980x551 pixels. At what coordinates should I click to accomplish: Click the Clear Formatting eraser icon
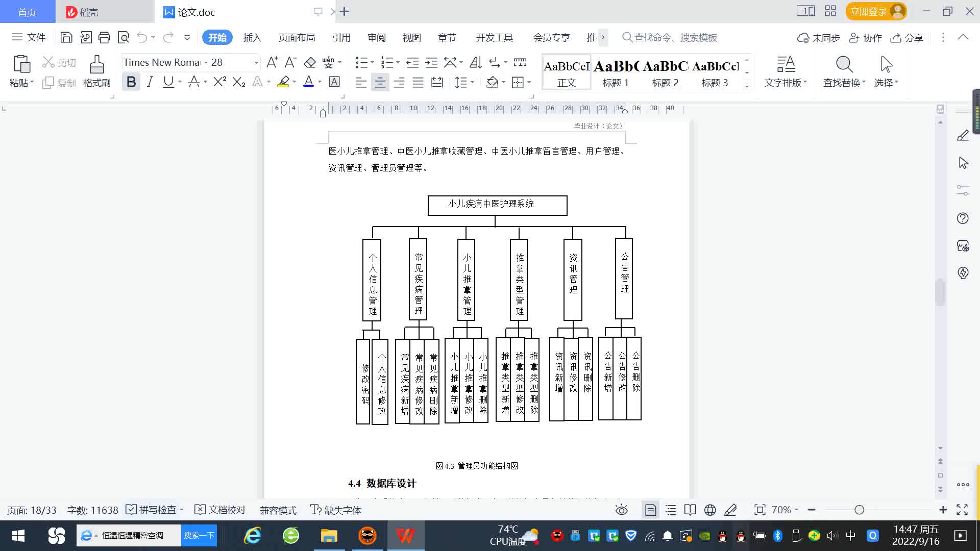point(310,62)
